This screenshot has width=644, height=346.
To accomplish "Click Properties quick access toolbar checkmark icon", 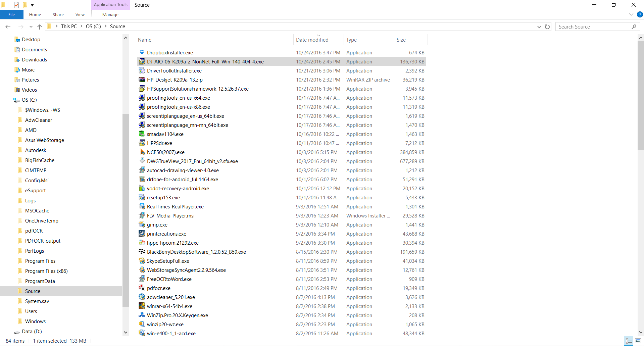I will click(16, 5).
